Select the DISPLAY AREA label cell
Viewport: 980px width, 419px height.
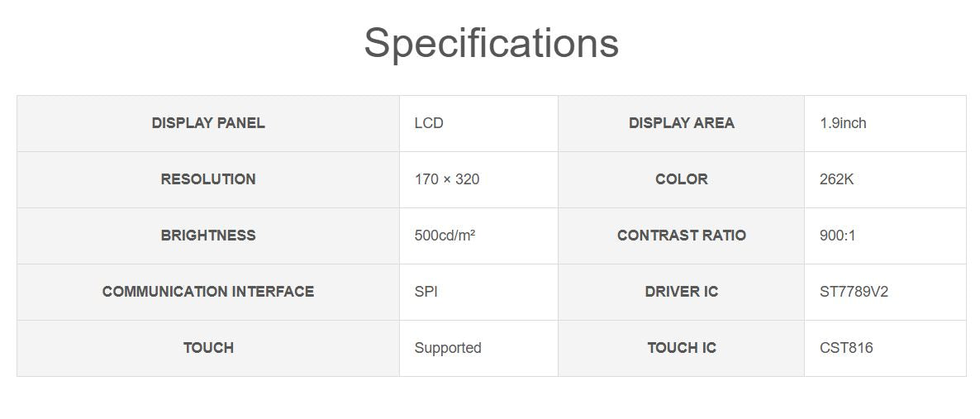[681, 123]
